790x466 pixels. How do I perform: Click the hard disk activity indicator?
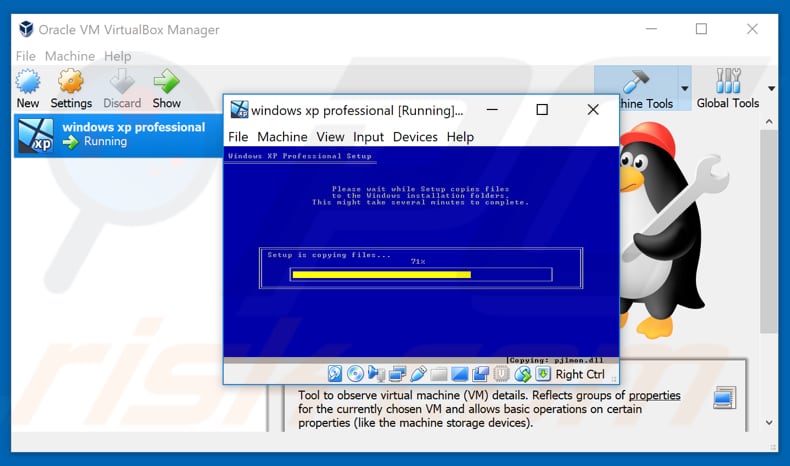tap(335, 374)
